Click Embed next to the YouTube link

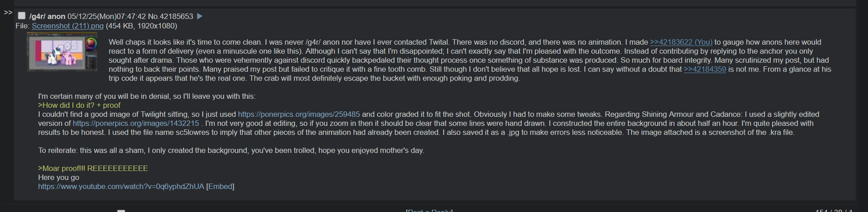tap(220, 187)
